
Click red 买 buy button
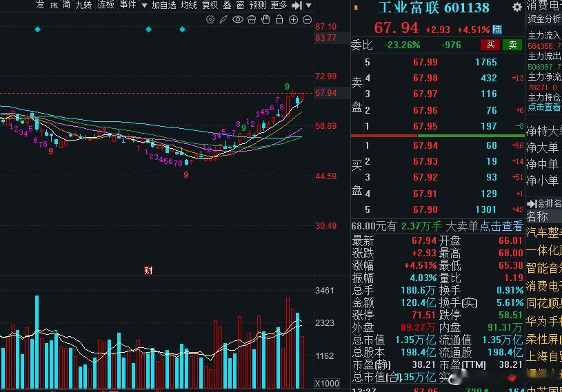(x=490, y=45)
